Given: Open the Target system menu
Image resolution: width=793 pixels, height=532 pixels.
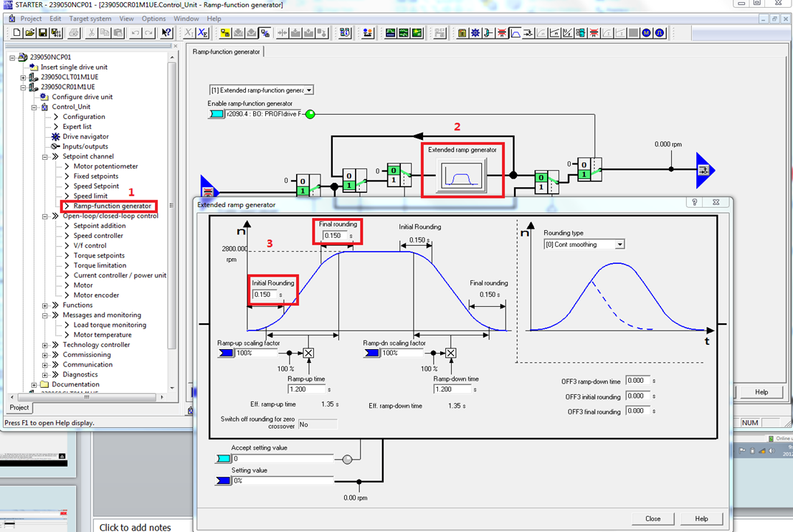Looking at the screenshot, I should click(90, 19).
